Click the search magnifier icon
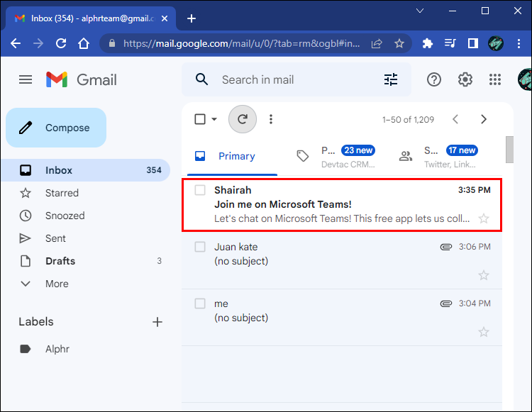 coord(201,79)
